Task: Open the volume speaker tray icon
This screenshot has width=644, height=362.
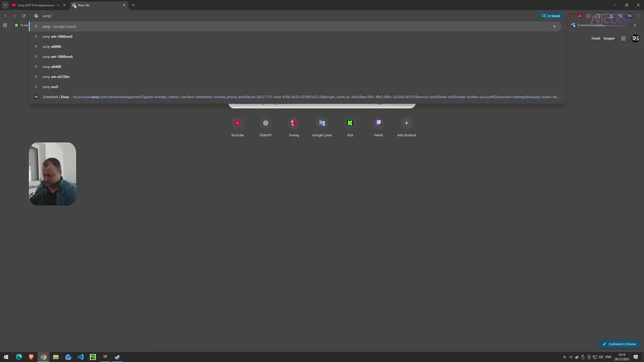Action: click(601, 357)
